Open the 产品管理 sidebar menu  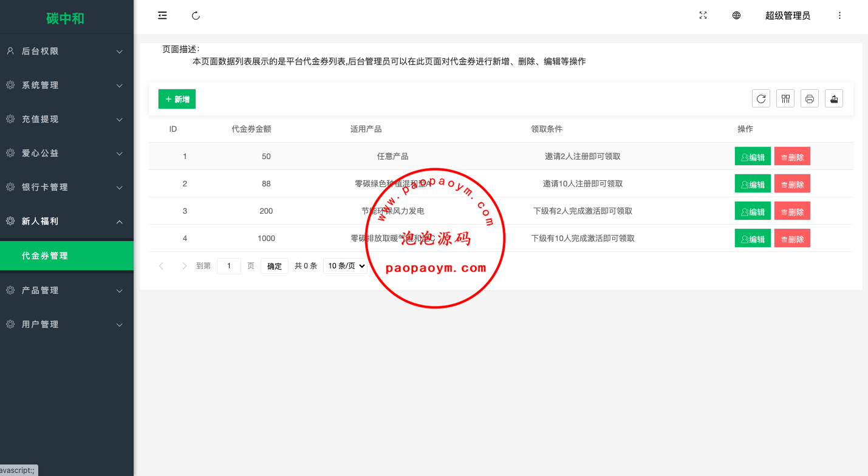coord(67,290)
